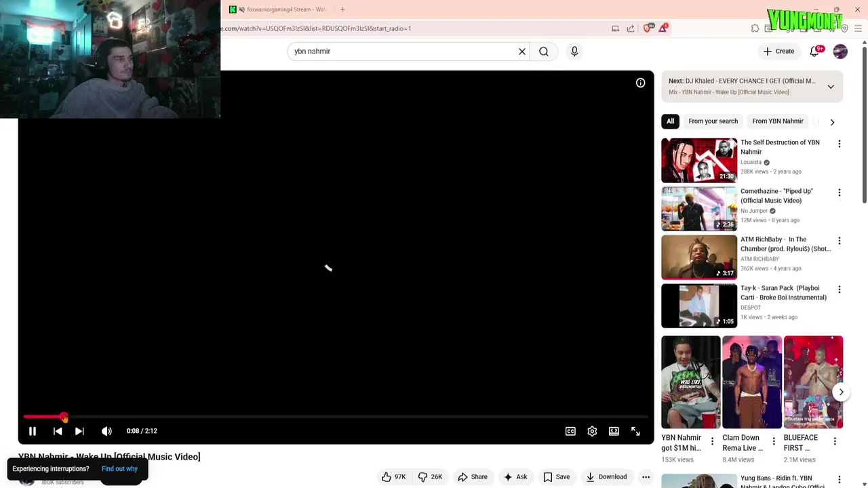Click the 'Find out why' link
The image size is (868, 488).
pyautogui.click(x=119, y=469)
